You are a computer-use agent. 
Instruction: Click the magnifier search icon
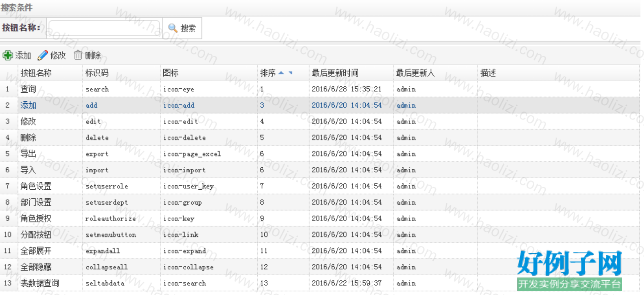coord(172,28)
